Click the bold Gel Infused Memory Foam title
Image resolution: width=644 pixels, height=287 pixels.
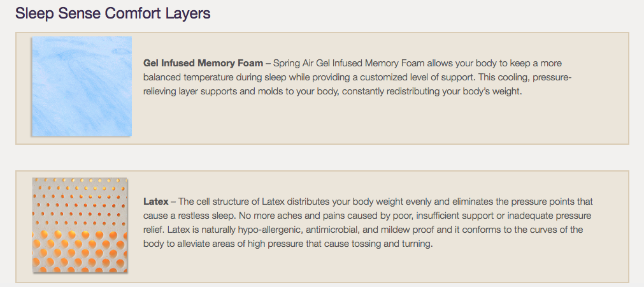203,63
